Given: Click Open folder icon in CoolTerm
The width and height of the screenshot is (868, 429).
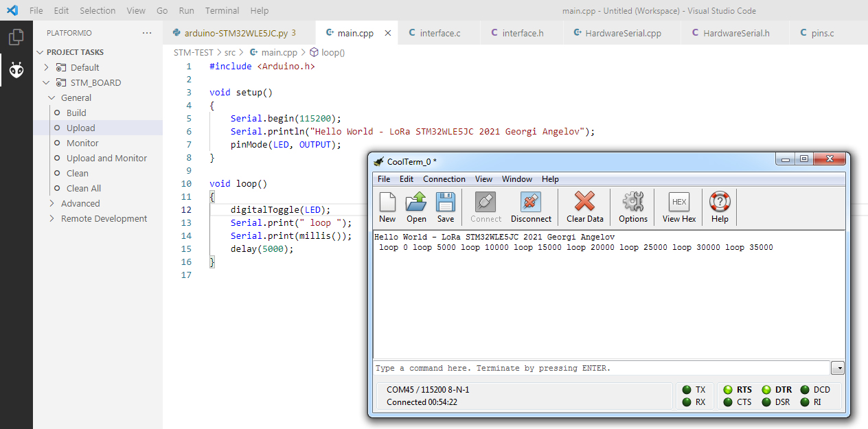Looking at the screenshot, I should [416, 207].
